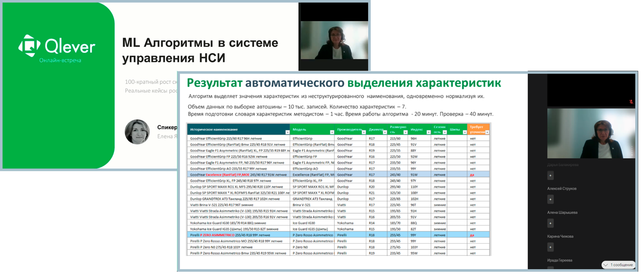Click the 'Онлайн-встреча' text under Qlever logo
Viewport: 644px width, 279px height.
60,60
